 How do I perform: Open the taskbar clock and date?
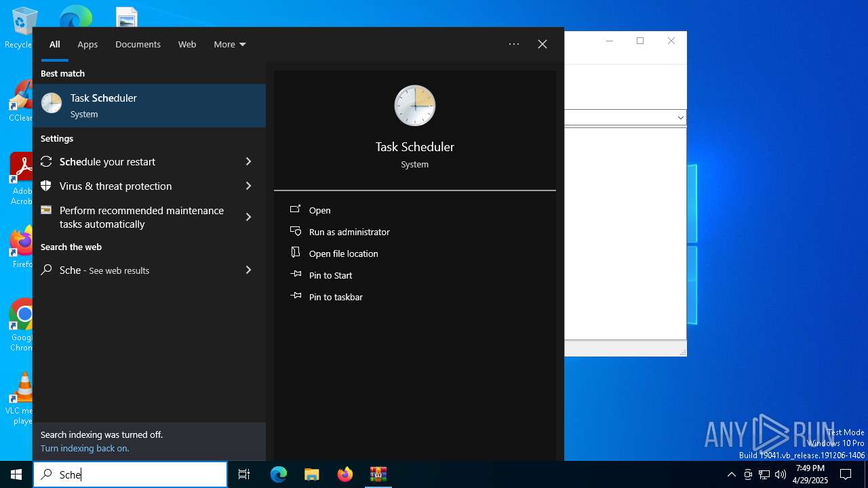(810, 474)
